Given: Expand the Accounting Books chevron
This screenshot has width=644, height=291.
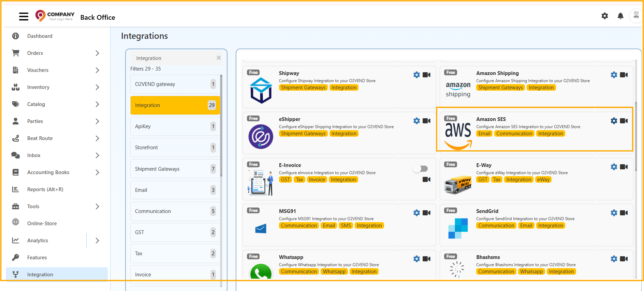Looking at the screenshot, I should [97, 172].
